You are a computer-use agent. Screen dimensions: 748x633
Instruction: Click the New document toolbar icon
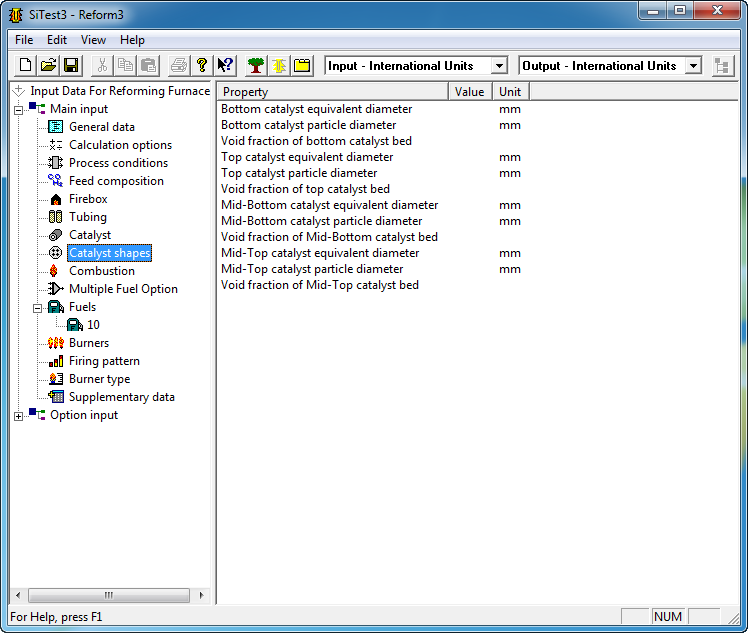pyautogui.click(x=25, y=65)
